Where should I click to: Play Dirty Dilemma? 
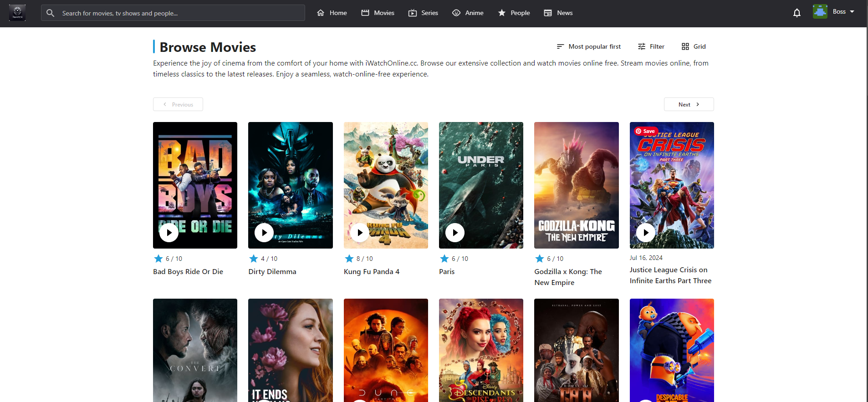pyautogui.click(x=264, y=233)
